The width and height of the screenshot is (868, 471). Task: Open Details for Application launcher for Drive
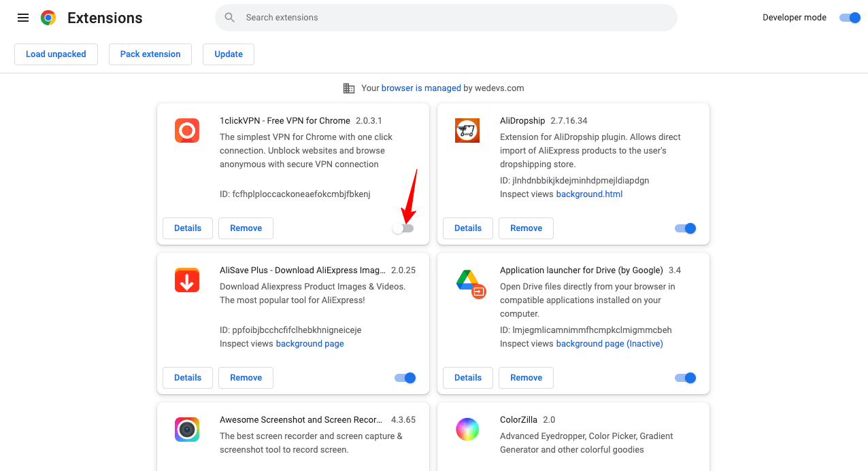tap(468, 378)
